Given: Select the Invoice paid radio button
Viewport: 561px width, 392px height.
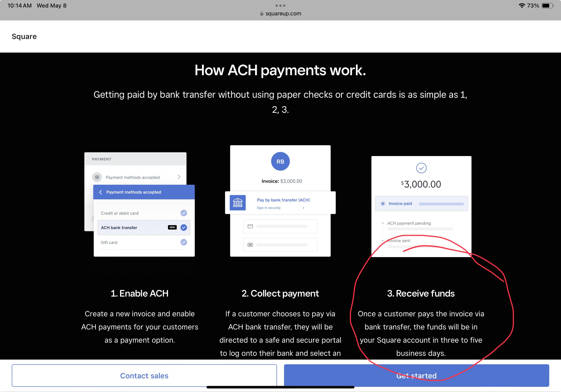Looking at the screenshot, I should (x=383, y=204).
